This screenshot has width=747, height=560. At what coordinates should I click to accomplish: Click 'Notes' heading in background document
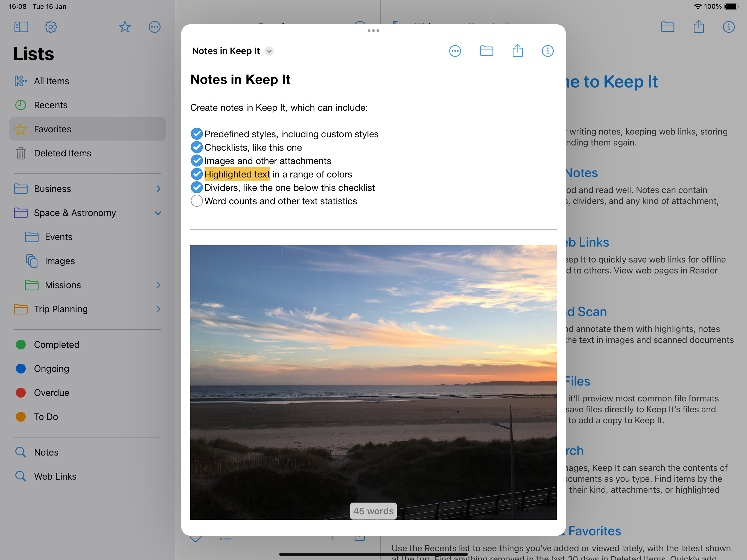click(582, 173)
